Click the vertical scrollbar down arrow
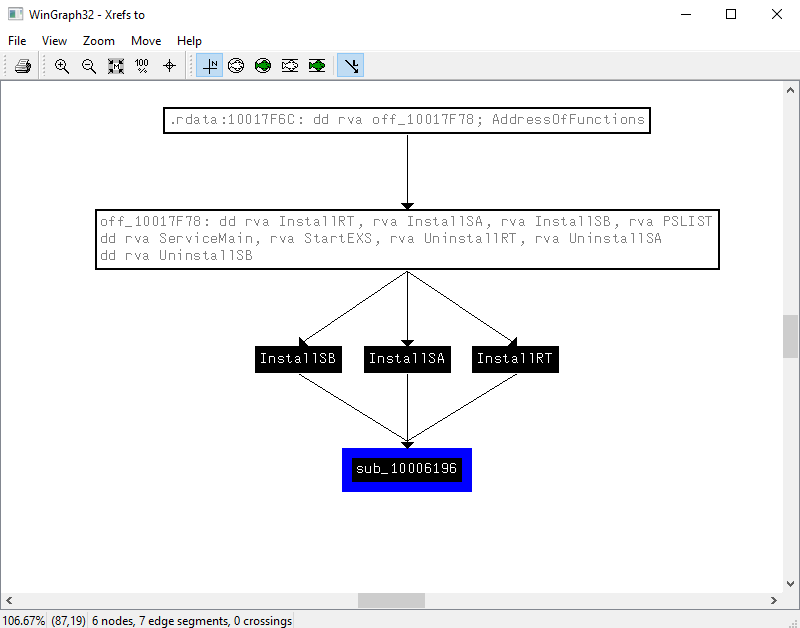The height and width of the screenshot is (628, 800). click(790, 583)
